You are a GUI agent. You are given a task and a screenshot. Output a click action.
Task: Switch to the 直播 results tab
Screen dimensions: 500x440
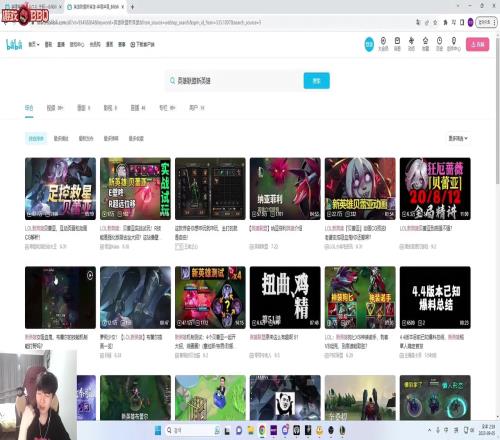(x=138, y=108)
